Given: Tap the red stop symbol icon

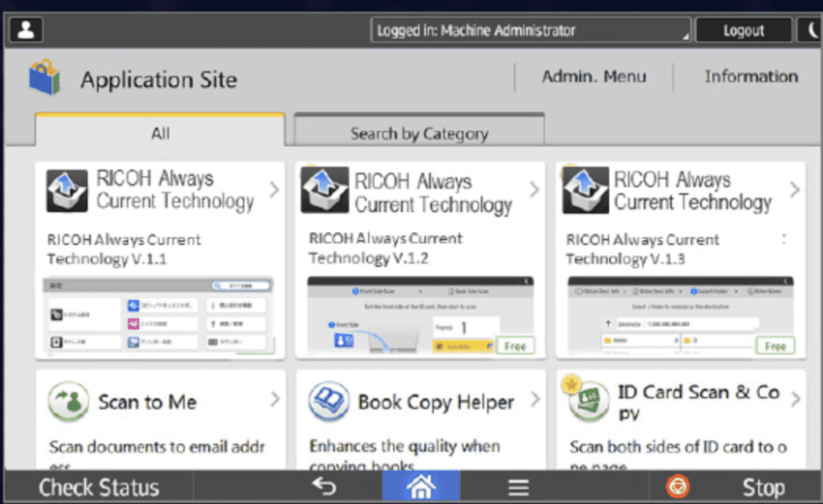Looking at the screenshot, I should pos(678,486).
